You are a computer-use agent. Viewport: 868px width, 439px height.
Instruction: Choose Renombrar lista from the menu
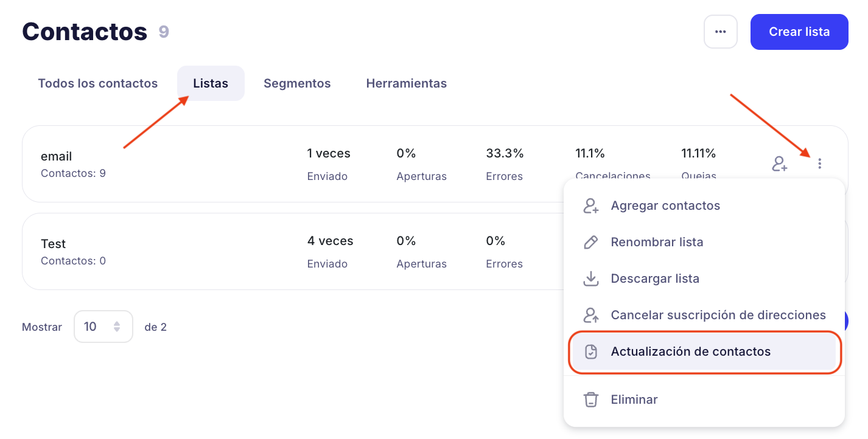657,243
